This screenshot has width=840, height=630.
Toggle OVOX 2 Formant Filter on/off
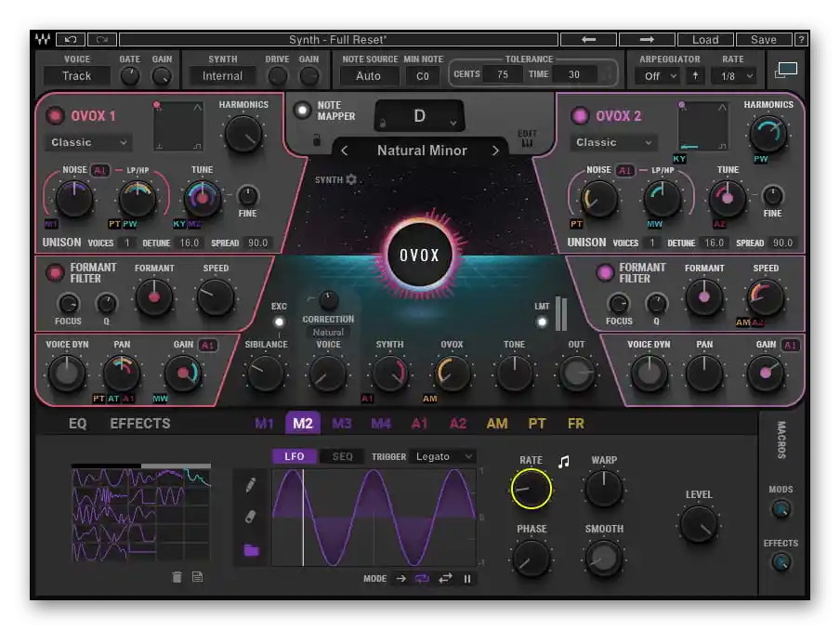click(x=605, y=272)
